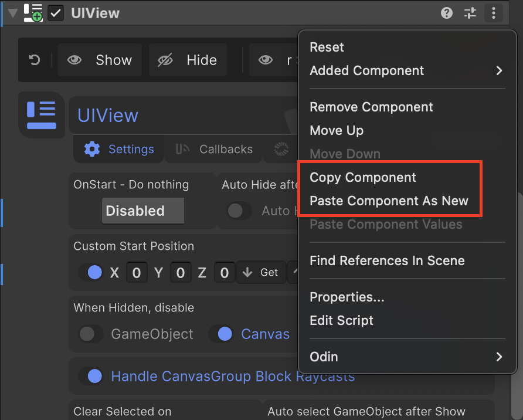Choose Paste Component As New
This screenshot has height=420, width=523.
click(x=389, y=201)
